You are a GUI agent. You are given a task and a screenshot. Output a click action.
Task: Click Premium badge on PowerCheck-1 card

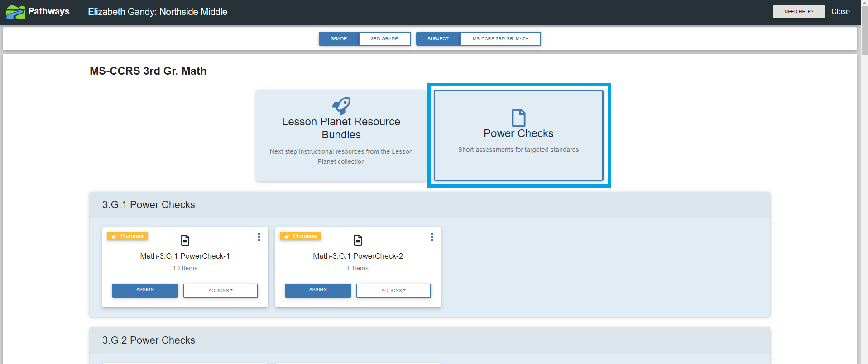(127, 236)
